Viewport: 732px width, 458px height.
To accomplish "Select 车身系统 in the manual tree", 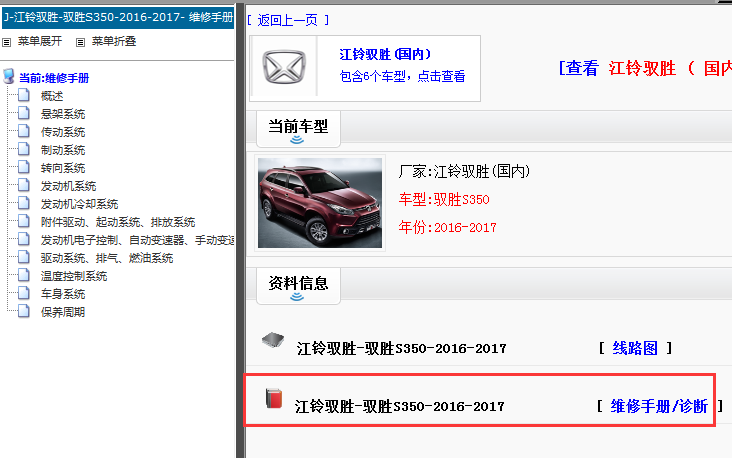I will [x=63, y=294].
